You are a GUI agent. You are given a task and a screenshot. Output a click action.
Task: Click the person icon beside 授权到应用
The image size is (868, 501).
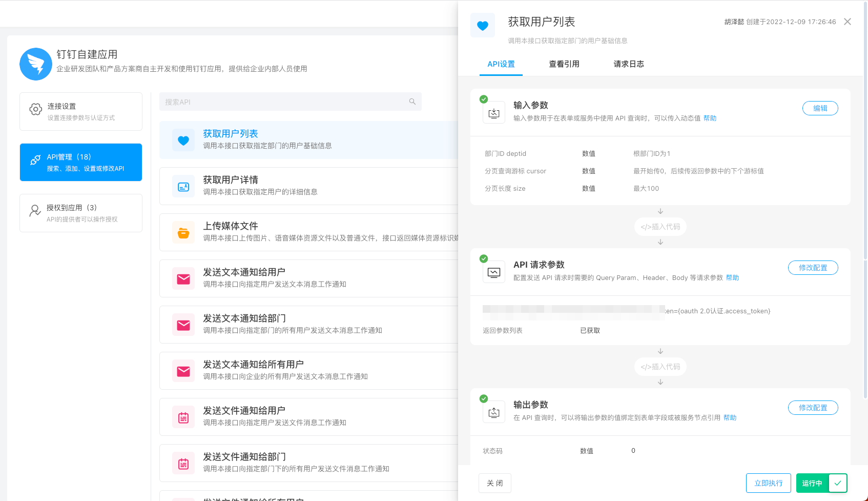point(34,211)
